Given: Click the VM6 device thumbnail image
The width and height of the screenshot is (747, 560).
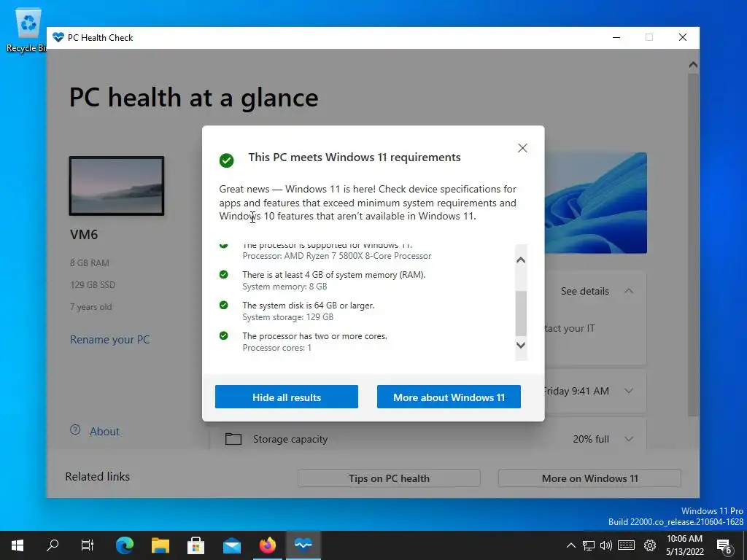Looking at the screenshot, I should (x=117, y=186).
